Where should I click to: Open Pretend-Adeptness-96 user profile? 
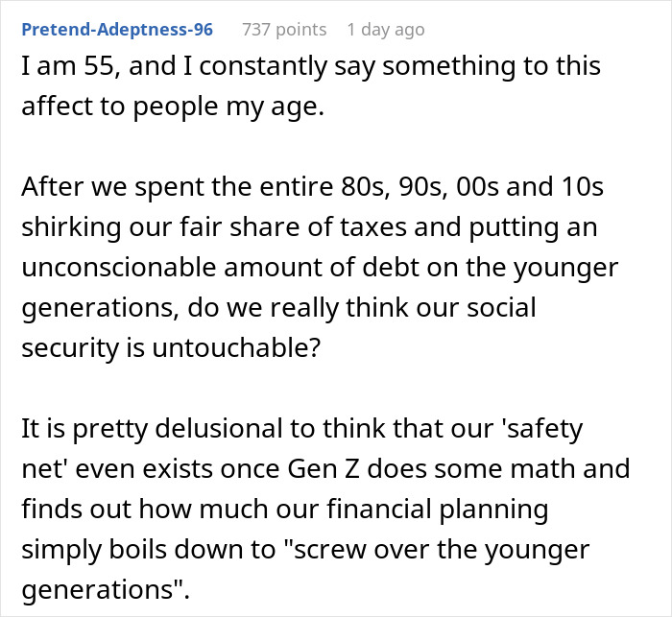117,30
